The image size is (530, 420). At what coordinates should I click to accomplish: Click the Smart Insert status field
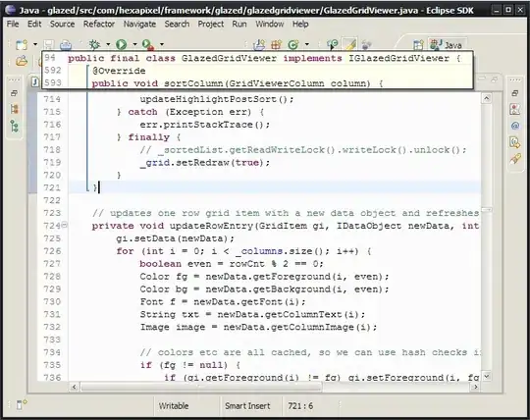tap(247, 406)
